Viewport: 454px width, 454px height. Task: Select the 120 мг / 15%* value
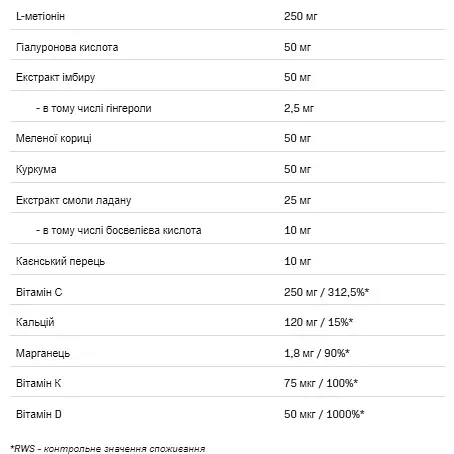point(318,322)
